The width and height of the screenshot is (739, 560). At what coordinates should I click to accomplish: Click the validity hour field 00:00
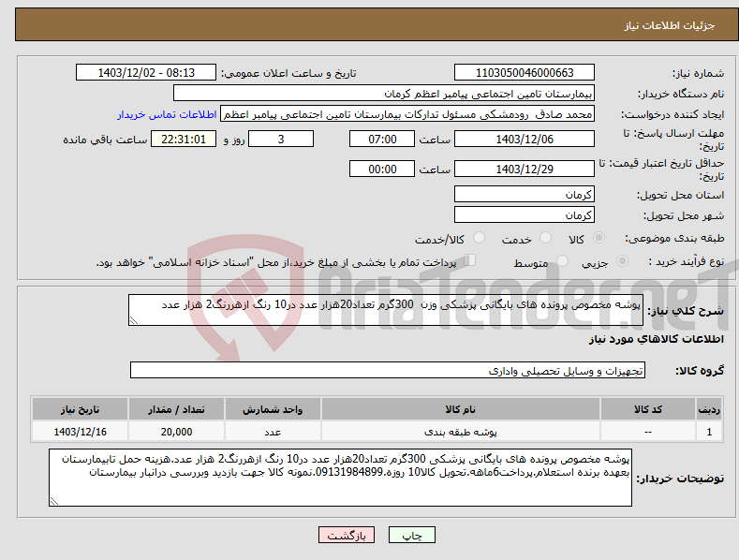(382, 169)
